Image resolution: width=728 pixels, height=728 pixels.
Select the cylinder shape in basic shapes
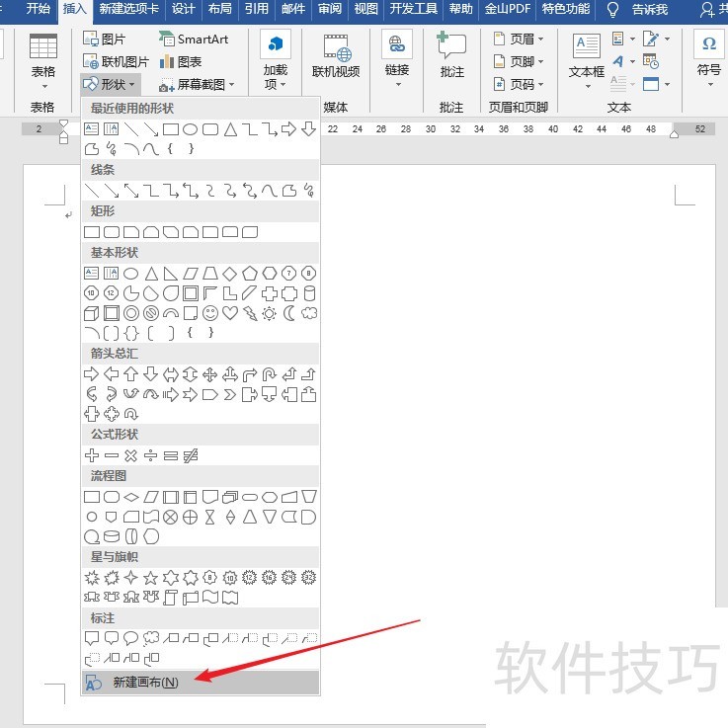[x=309, y=293]
